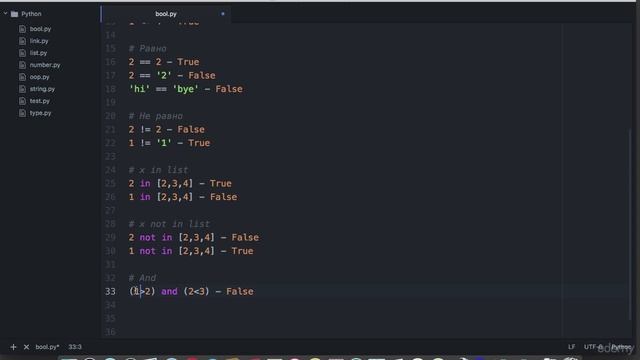640x360 pixels.
Task: Switch to the bool.py editor tab
Action: [166, 14]
